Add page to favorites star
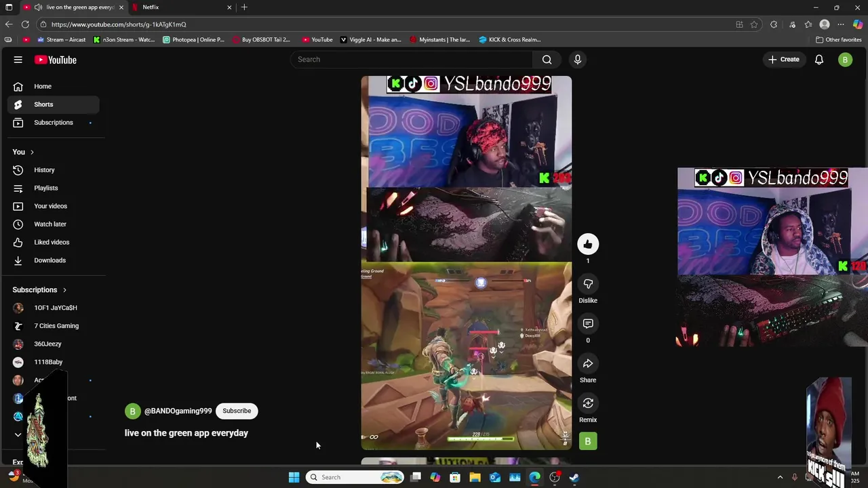The image size is (868, 488). [754, 24]
